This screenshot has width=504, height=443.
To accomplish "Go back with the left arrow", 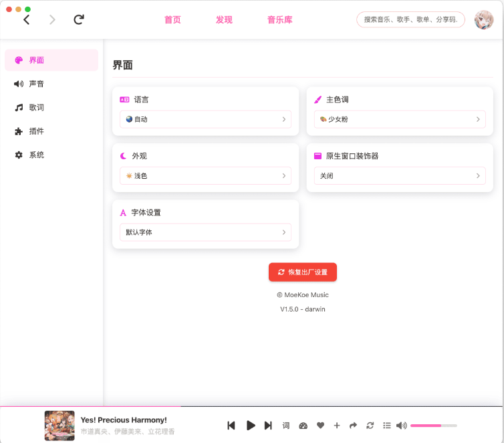I will 27,19.
